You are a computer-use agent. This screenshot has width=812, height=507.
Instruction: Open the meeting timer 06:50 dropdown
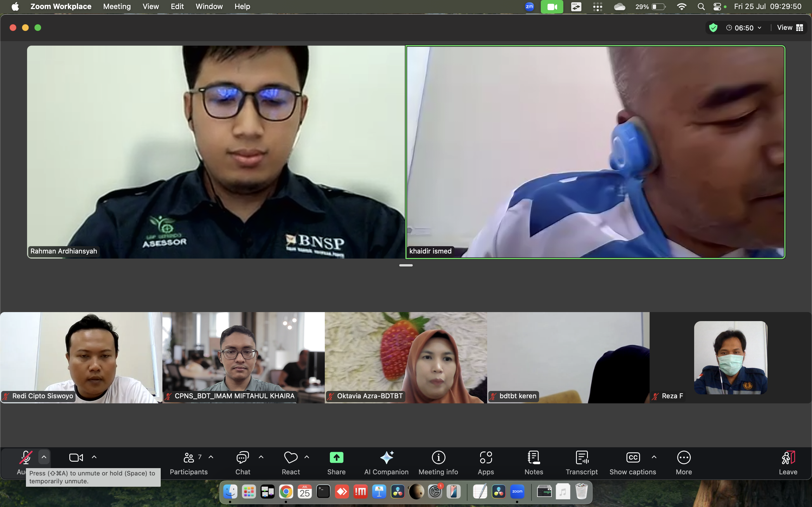click(744, 28)
